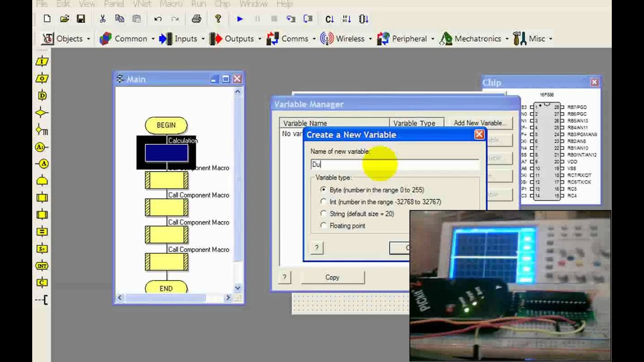The image size is (644, 362).
Task: Click the Compile to Chip icon
Action: (x=364, y=19)
